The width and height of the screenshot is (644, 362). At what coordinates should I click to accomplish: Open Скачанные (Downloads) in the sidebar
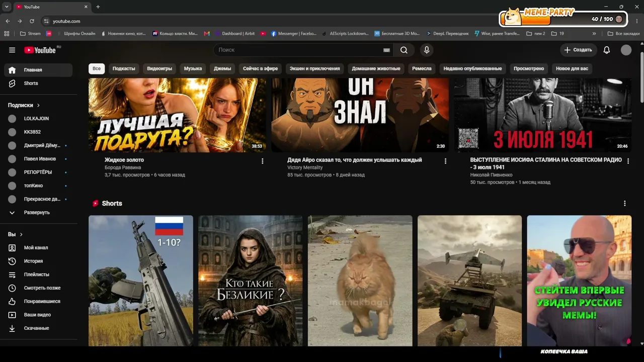click(38, 328)
